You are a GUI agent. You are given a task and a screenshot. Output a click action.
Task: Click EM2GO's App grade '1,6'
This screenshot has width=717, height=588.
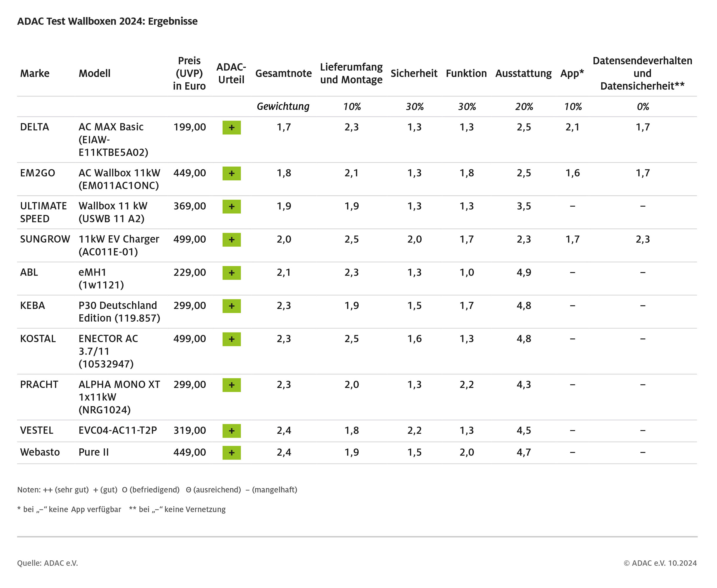[573, 173]
